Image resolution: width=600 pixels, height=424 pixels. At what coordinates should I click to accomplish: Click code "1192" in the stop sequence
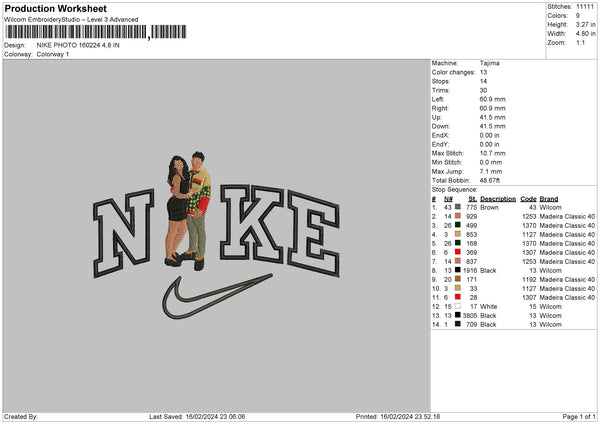529,279
